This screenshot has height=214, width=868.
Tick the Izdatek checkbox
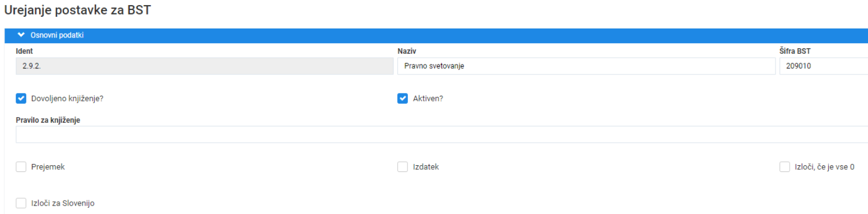402,167
